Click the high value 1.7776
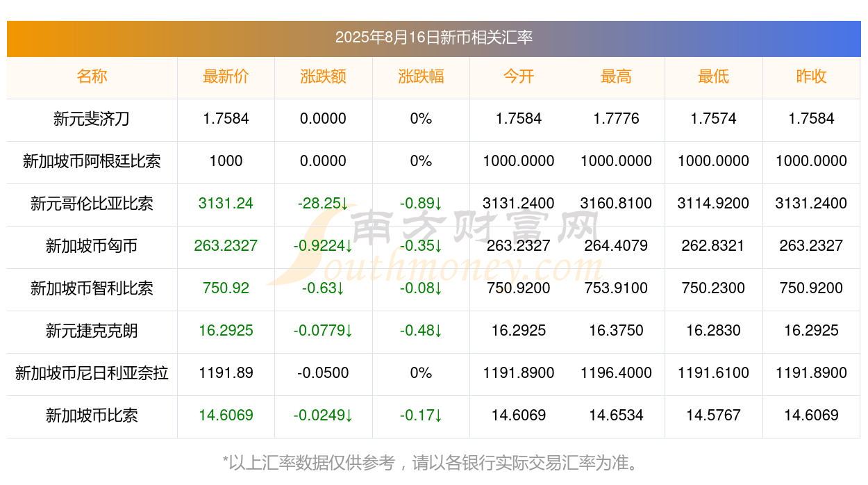This screenshot has width=868, height=485. coord(616,119)
